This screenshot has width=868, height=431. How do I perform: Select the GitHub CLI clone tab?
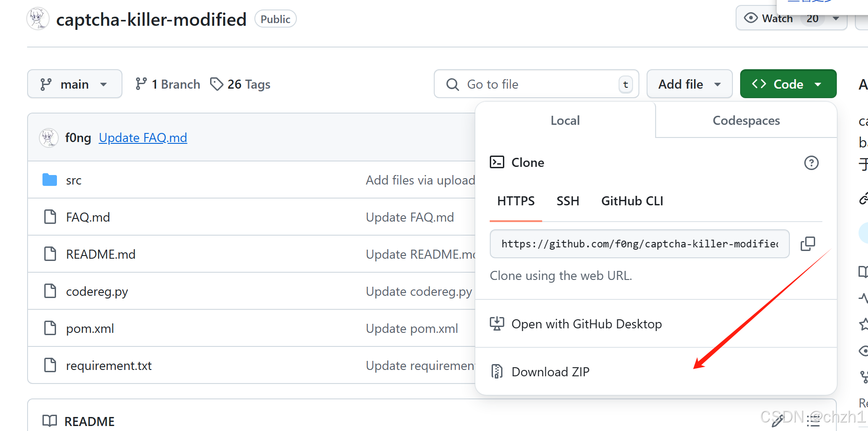(x=632, y=201)
